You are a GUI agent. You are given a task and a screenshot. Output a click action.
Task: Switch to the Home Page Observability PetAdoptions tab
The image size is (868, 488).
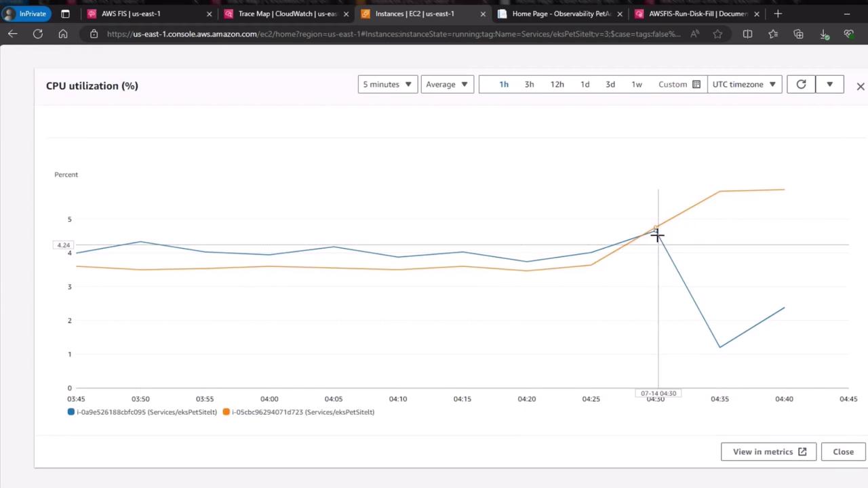560,14
